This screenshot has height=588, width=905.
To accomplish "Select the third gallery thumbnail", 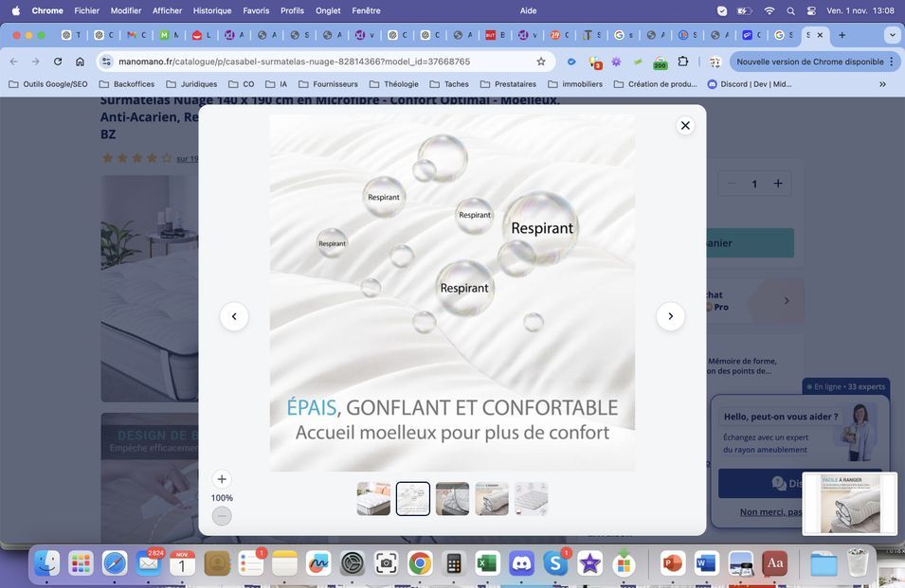I will [452, 499].
